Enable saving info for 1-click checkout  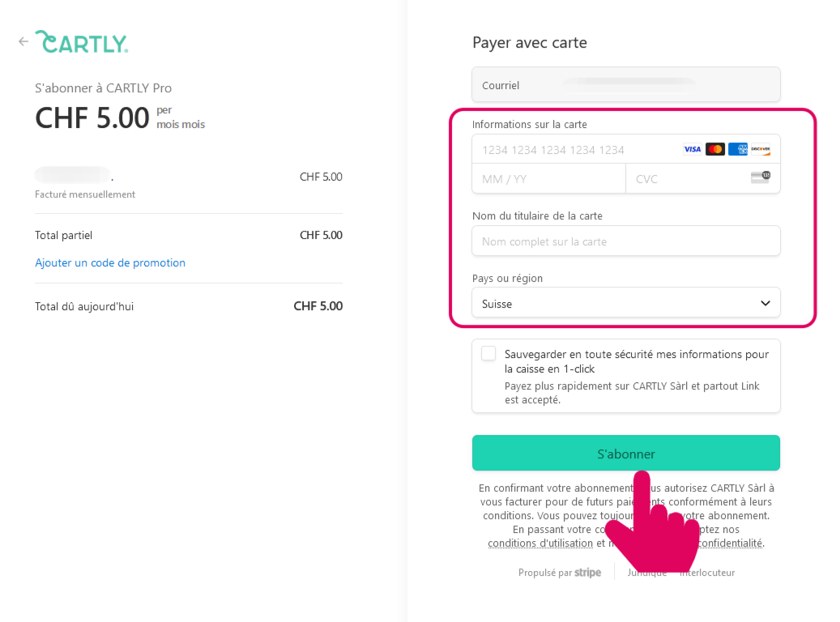488,354
